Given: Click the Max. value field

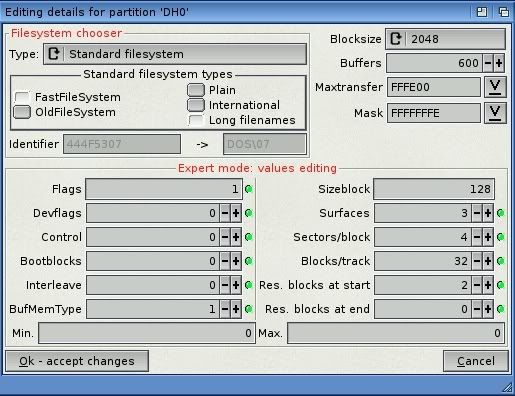Looking at the screenshot, I should [396, 333].
